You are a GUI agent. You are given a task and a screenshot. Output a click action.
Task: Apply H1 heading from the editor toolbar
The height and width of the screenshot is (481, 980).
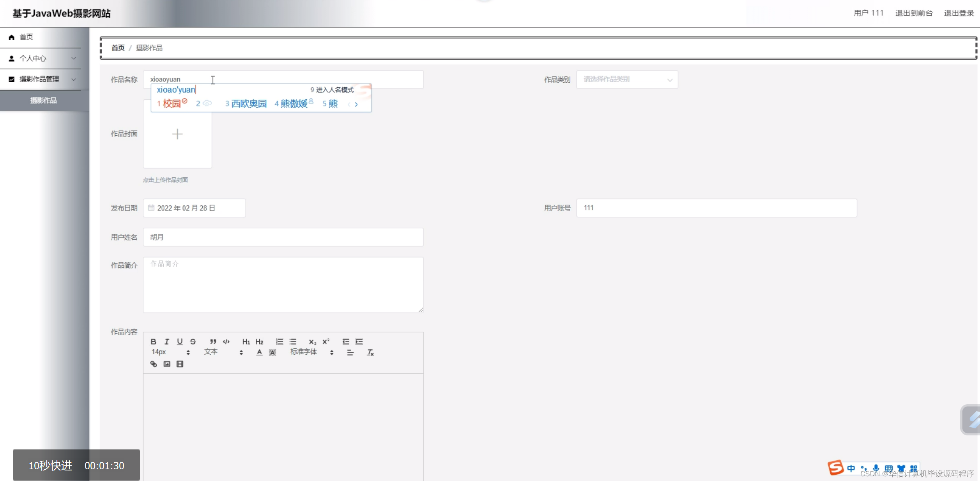click(246, 342)
